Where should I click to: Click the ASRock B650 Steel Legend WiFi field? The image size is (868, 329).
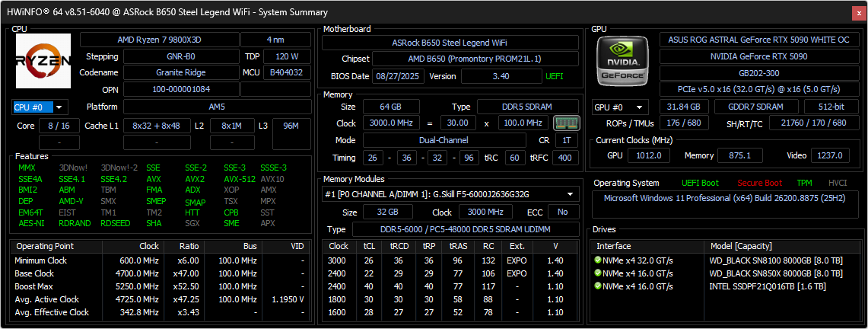pos(450,43)
